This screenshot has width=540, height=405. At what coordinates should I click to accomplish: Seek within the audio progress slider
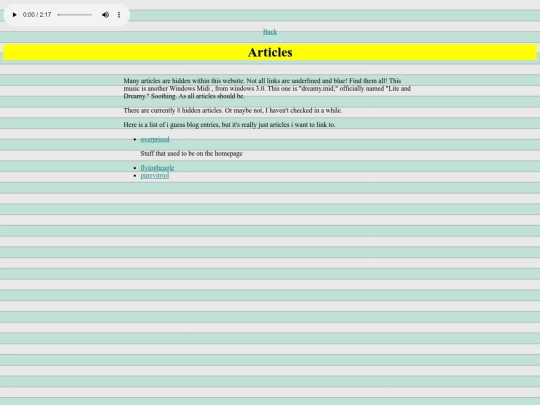[x=75, y=15]
